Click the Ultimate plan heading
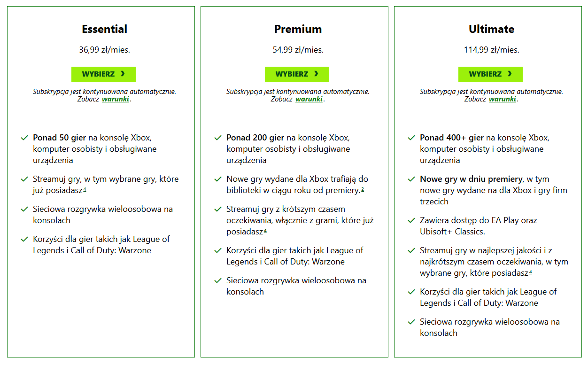The width and height of the screenshot is (588, 365). click(491, 29)
